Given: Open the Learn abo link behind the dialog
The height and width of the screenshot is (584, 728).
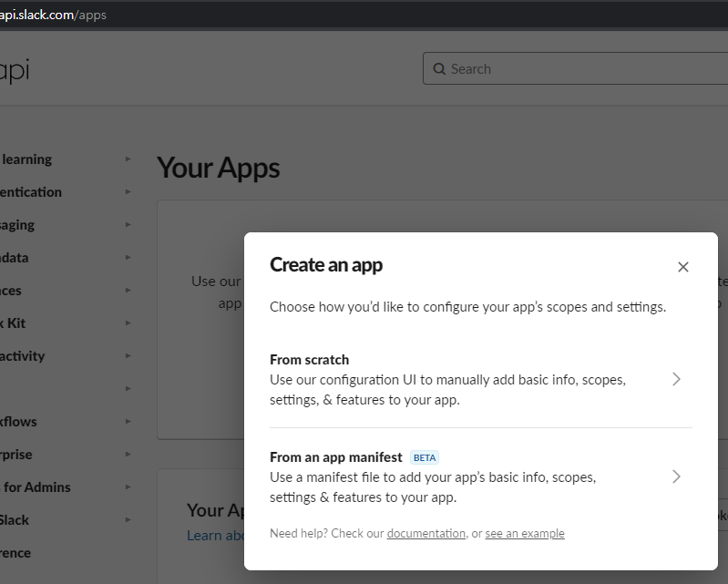Looking at the screenshot, I should 215,535.
